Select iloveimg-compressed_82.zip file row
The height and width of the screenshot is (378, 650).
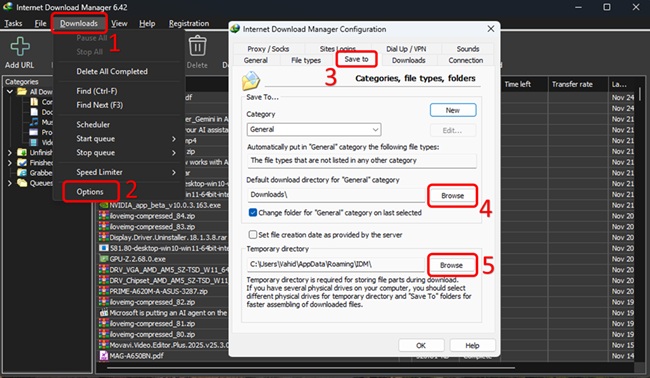pyautogui.click(x=164, y=302)
